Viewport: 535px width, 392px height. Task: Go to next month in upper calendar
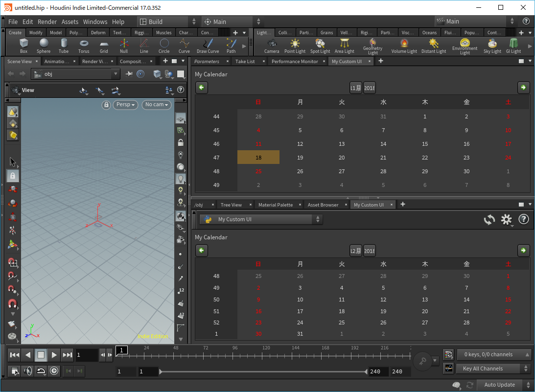pos(523,88)
